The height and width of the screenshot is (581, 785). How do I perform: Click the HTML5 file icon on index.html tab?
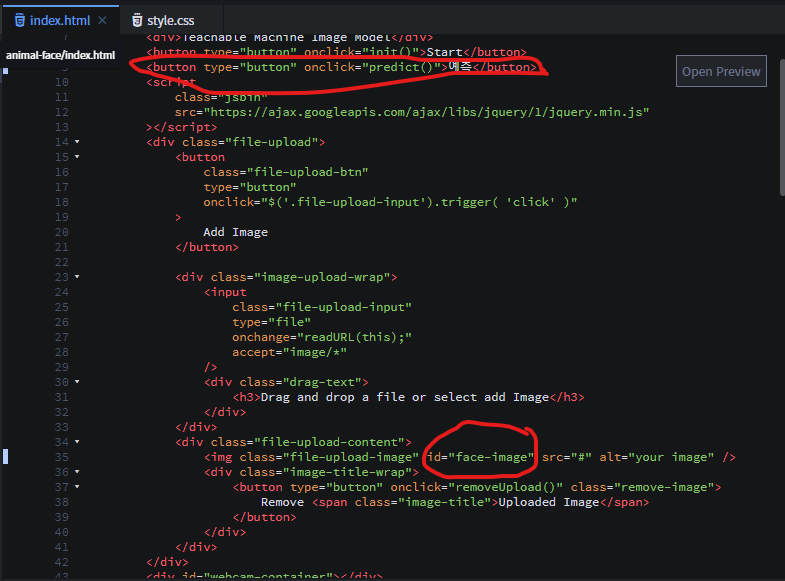[x=20, y=21]
